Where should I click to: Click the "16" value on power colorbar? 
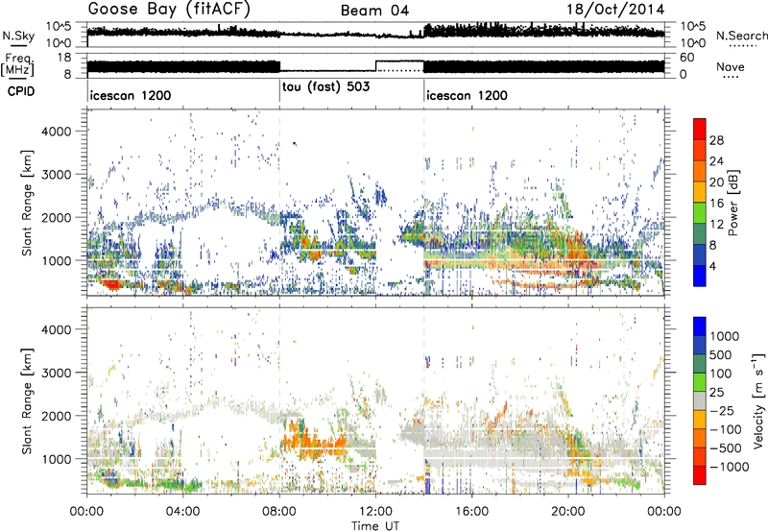pyautogui.click(x=716, y=204)
